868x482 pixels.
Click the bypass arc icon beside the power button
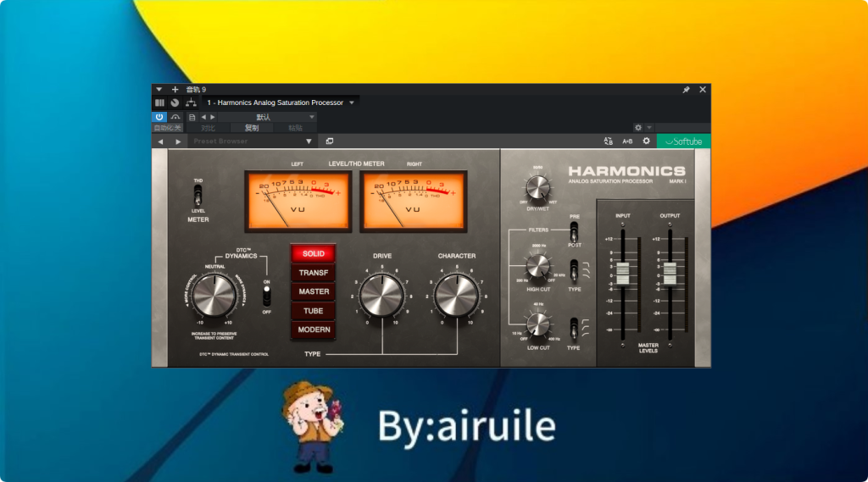click(x=175, y=117)
